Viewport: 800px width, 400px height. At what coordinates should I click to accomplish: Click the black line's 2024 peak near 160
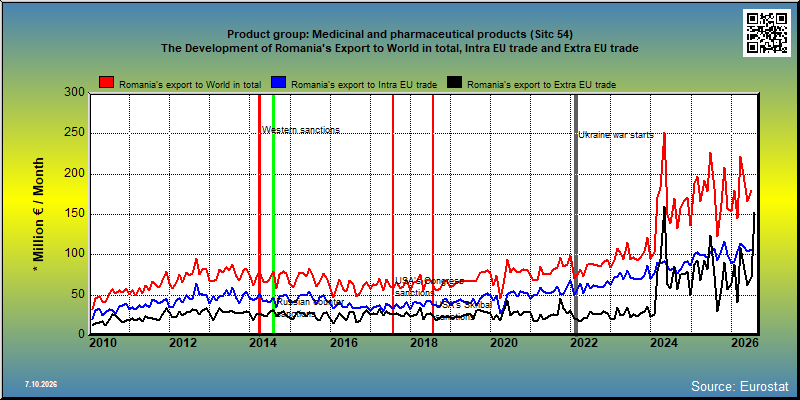[664, 207]
